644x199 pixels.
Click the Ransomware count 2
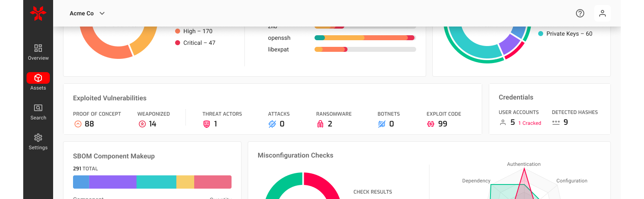tap(330, 124)
